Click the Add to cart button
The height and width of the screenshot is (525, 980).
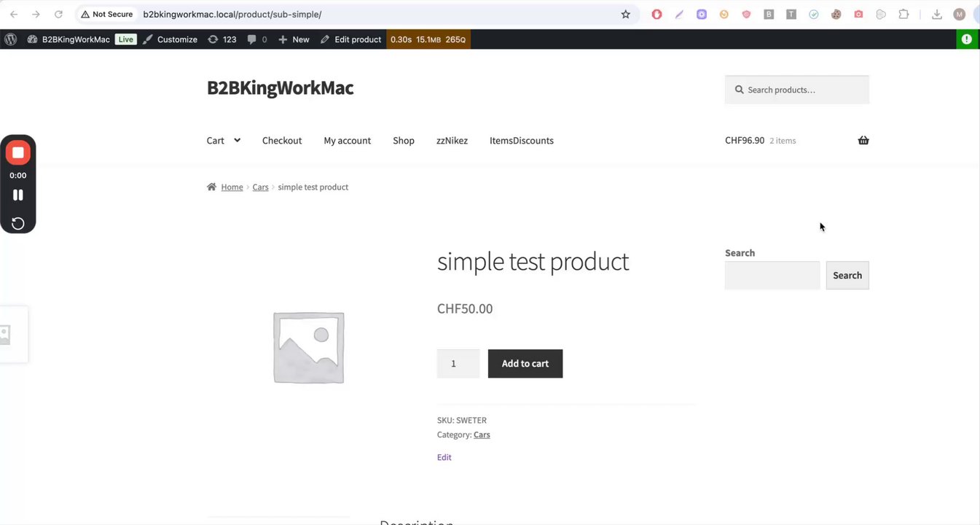click(x=525, y=364)
